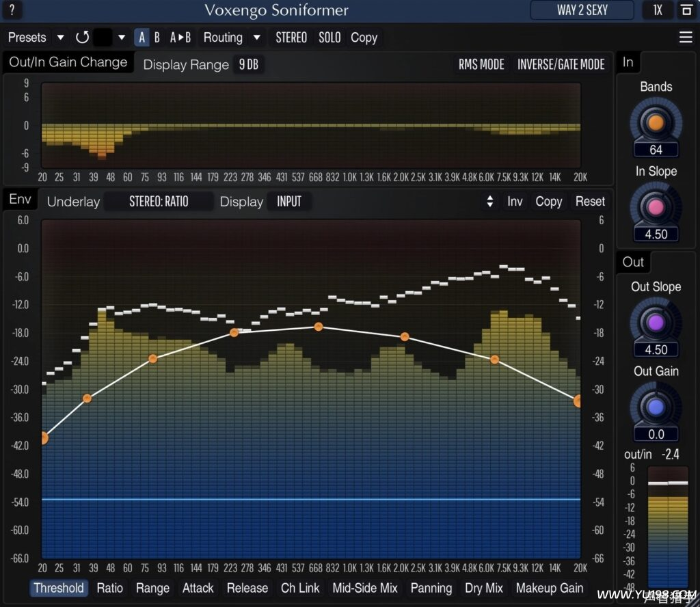Click the envelope selector up/down arrows
Image resolution: width=700 pixels, height=607 pixels.
pyautogui.click(x=489, y=201)
